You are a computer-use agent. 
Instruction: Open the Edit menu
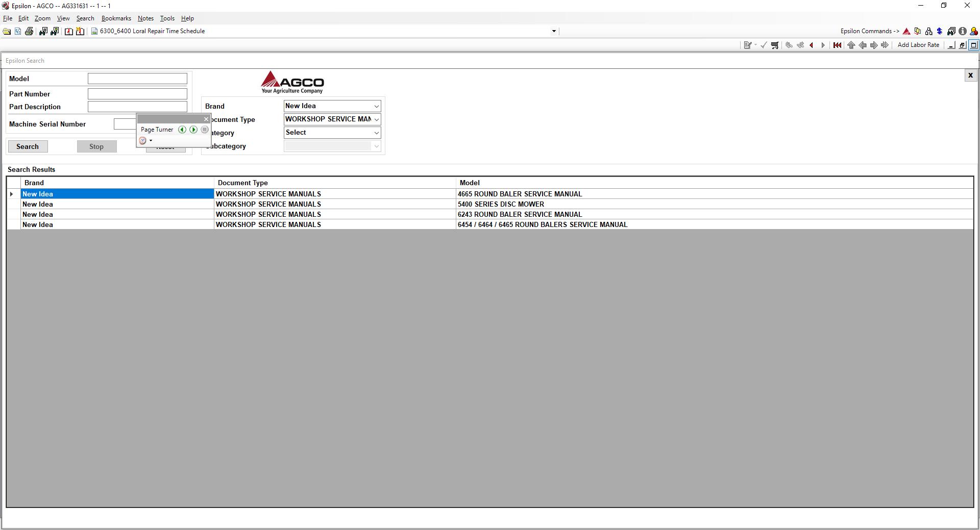23,18
